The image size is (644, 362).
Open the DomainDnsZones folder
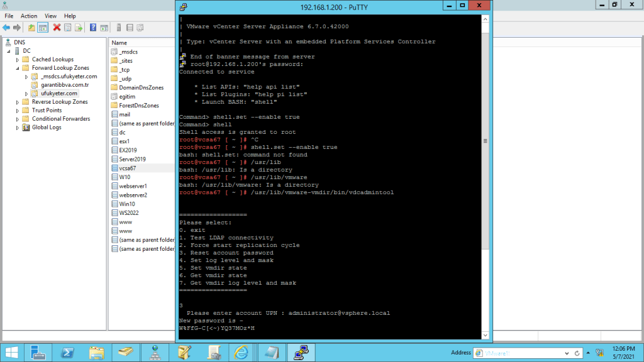(142, 87)
